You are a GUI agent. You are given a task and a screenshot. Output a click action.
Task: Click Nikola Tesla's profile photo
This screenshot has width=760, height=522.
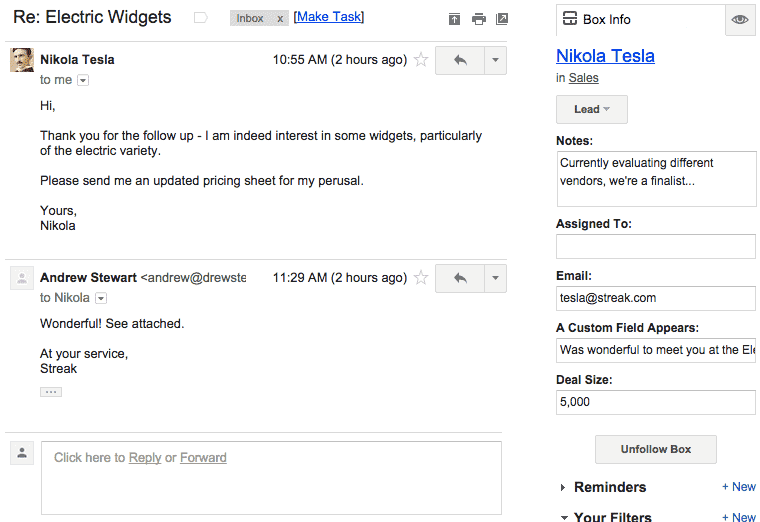tap(22, 60)
